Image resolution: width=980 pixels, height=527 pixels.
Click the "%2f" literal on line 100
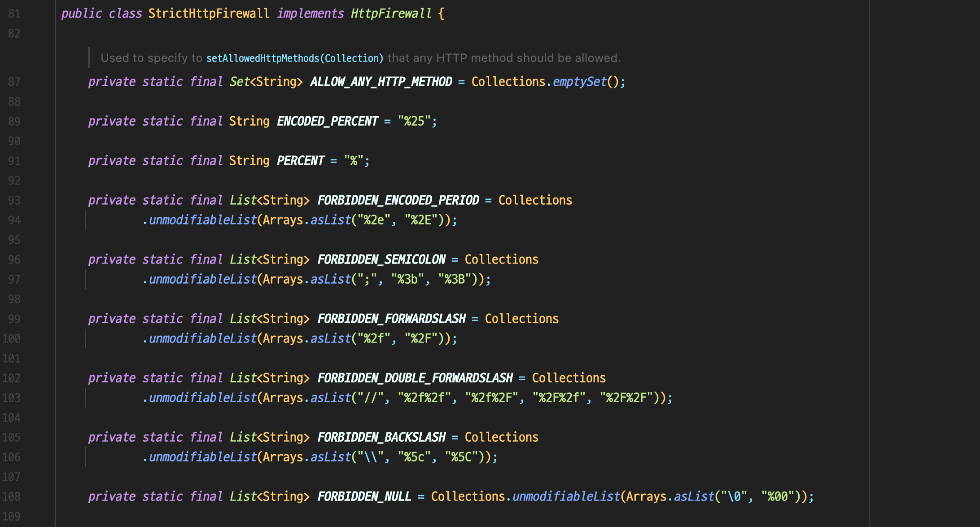[374, 338]
